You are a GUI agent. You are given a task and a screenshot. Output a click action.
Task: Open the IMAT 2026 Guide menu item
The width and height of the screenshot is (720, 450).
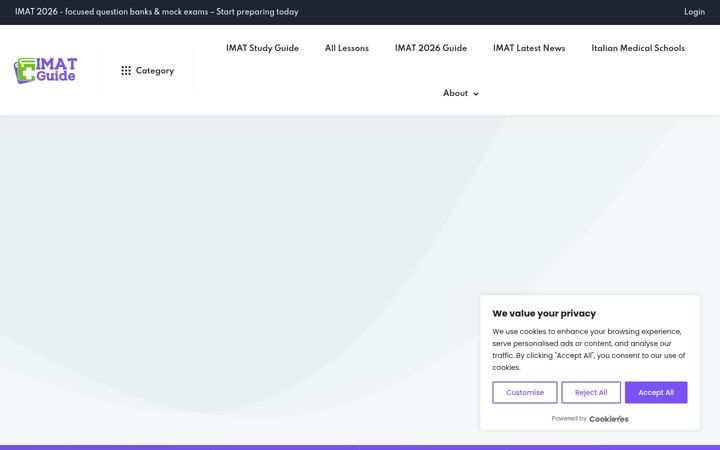[x=431, y=48]
